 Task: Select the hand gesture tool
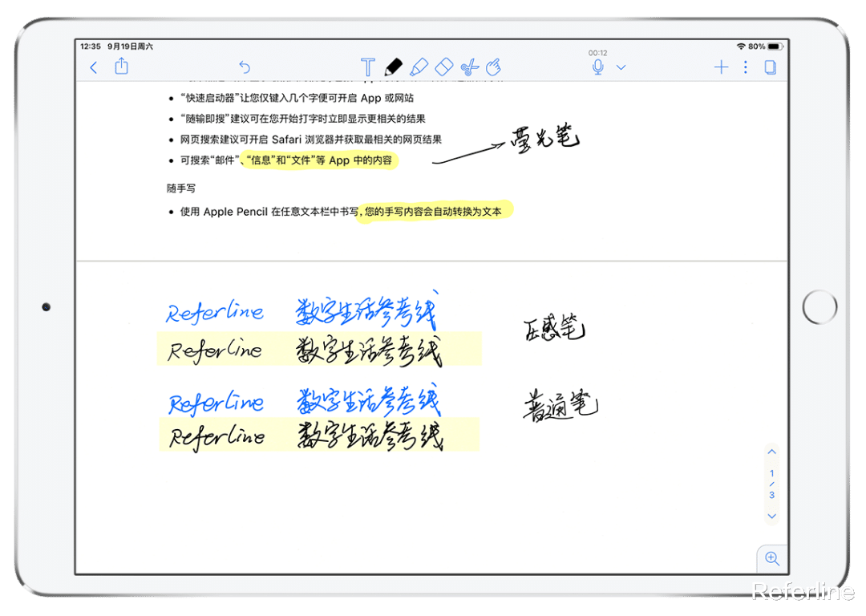(x=495, y=67)
